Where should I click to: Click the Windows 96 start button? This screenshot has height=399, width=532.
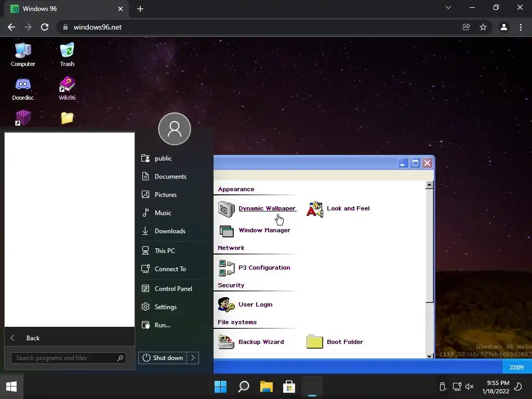[11, 387]
